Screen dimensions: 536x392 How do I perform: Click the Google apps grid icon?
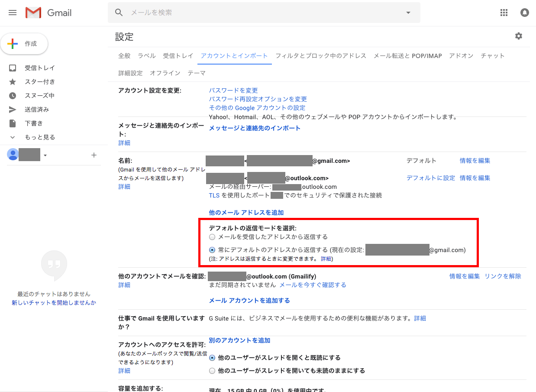tap(504, 13)
